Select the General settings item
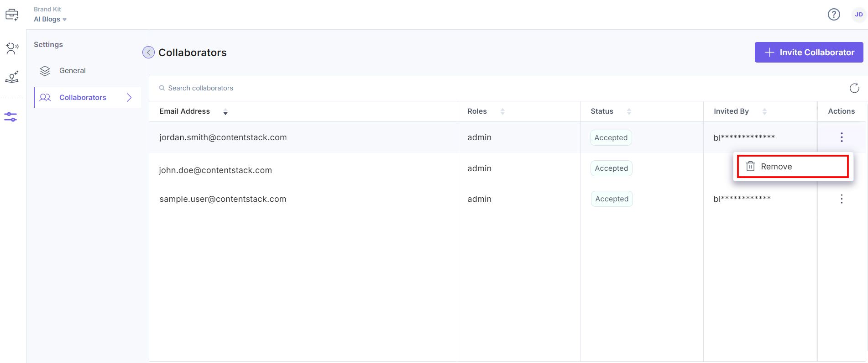The width and height of the screenshot is (868, 363). tap(88, 71)
